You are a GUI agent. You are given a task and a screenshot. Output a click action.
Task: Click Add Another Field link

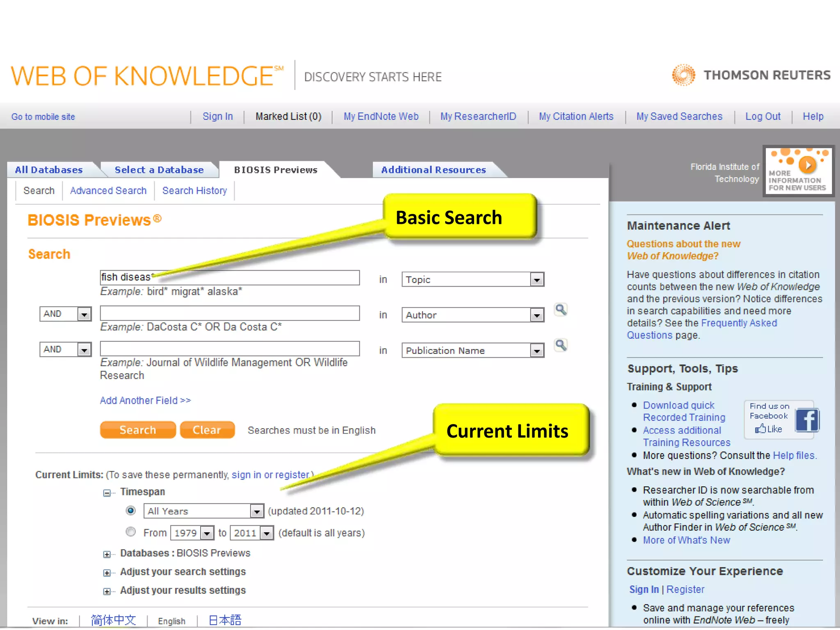click(x=145, y=400)
